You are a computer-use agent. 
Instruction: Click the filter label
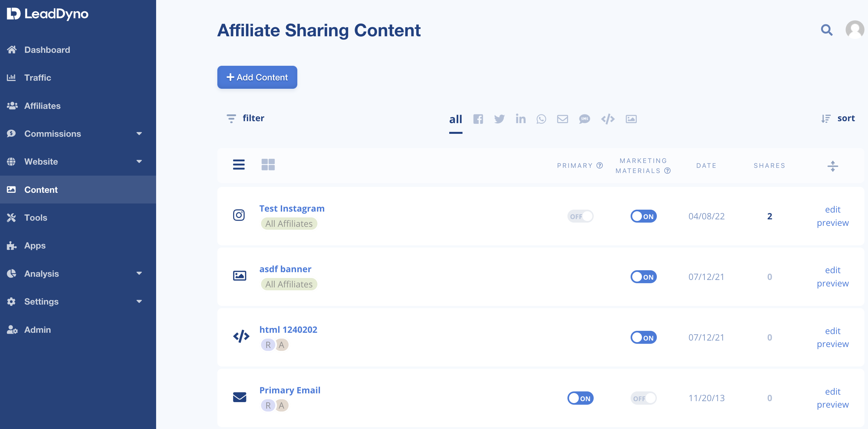click(253, 118)
